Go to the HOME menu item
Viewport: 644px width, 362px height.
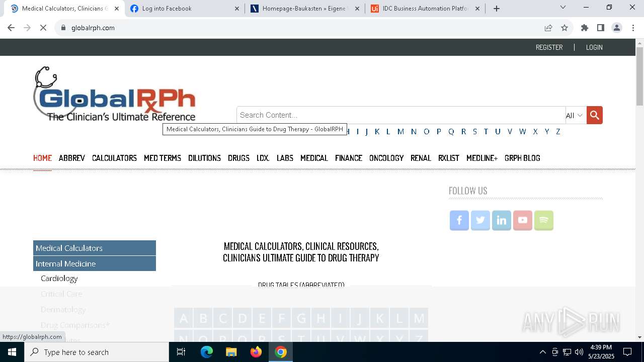coord(42,158)
